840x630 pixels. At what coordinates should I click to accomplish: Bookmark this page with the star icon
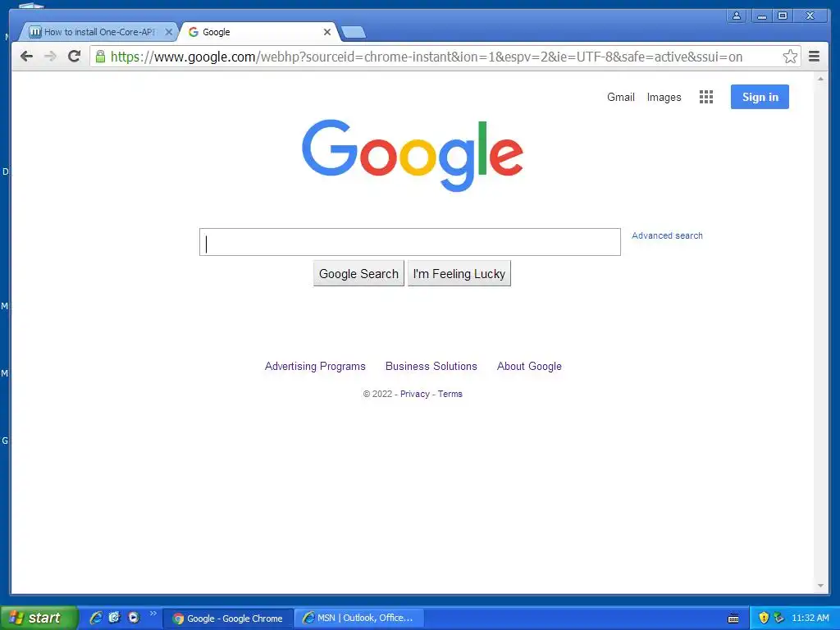[x=790, y=57]
